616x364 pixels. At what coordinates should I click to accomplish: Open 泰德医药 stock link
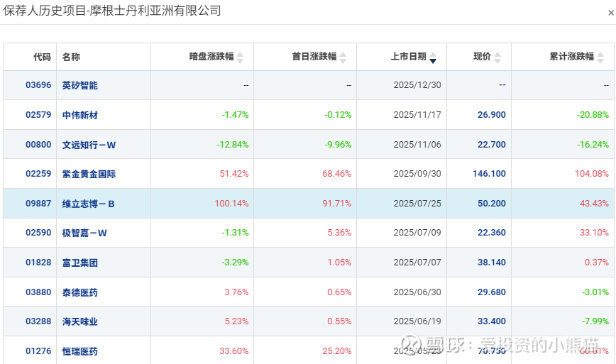(x=79, y=292)
